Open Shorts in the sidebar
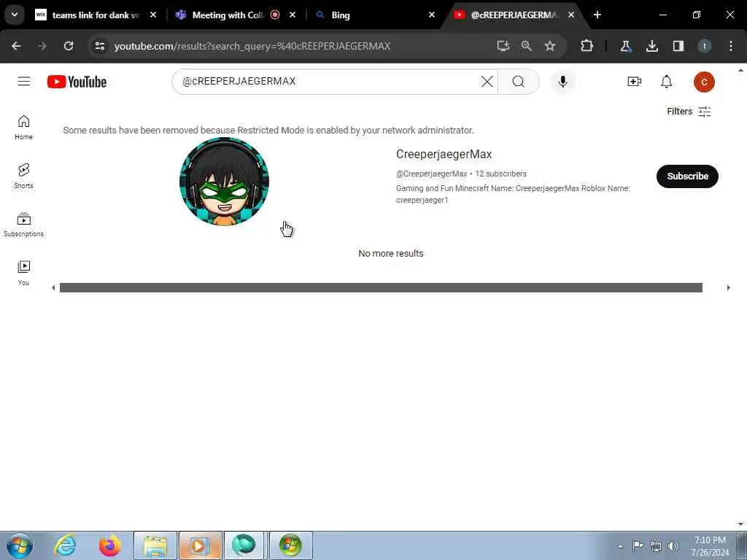The image size is (747, 560). pos(23,176)
